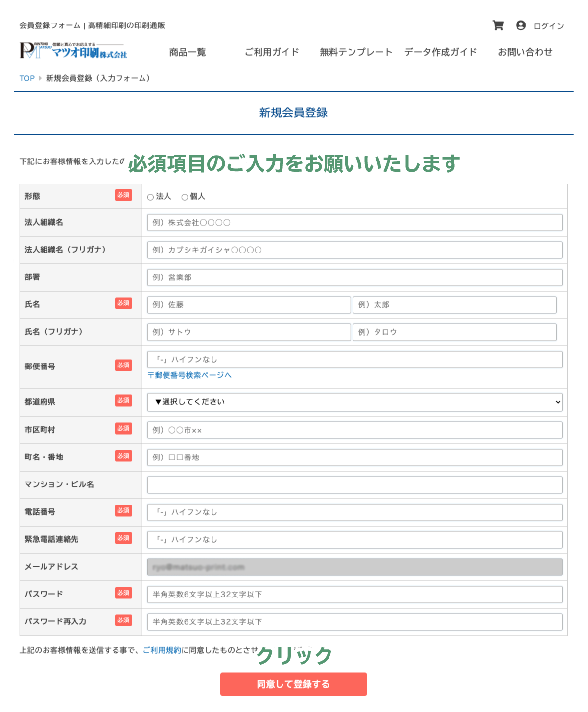This screenshot has width=588, height=712.
Task: Open the 都道府県 prefecture dropdown
Action: (x=354, y=402)
